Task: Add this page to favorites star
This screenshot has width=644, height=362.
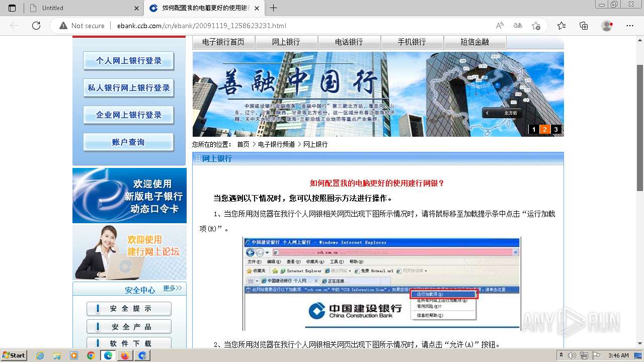Action: coord(536,26)
